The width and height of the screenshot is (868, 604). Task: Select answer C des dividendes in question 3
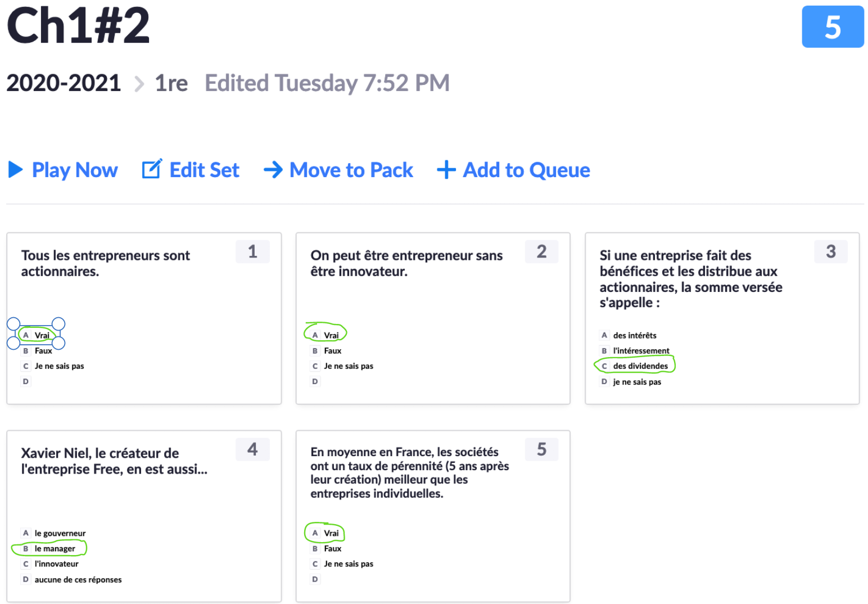pos(640,366)
